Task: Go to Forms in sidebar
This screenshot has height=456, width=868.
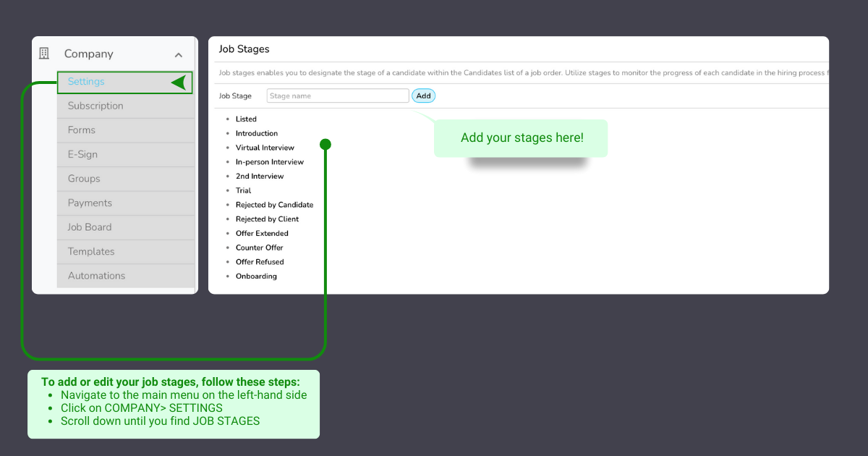Action: tap(82, 130)
